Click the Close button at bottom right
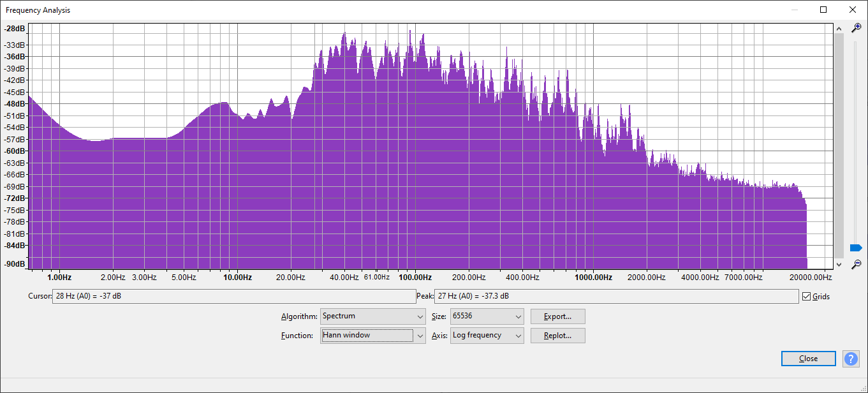 click(808, 359)
